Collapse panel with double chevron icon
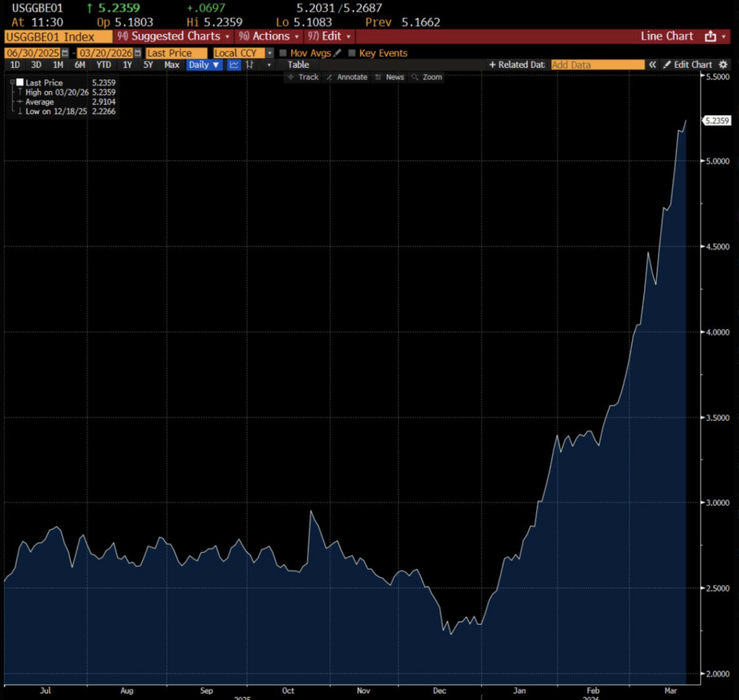 pos(652,64)
